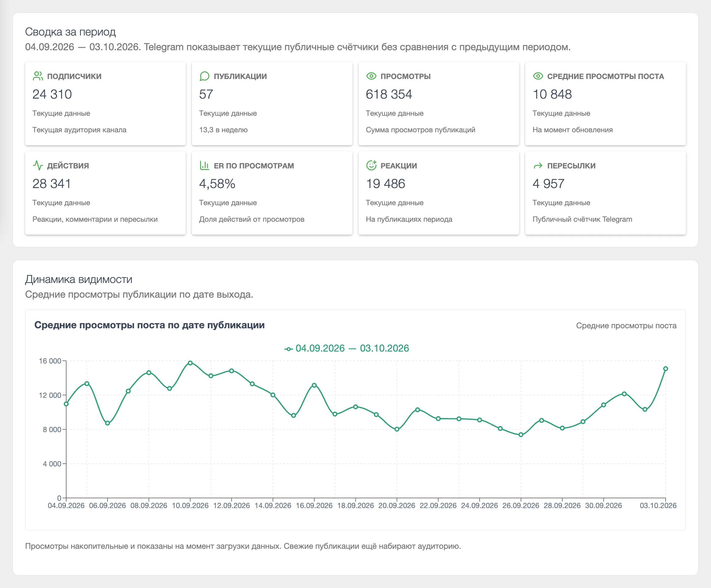Click the bar chart icon beside ER по просмотрам
Screen dimensions: 711x588
(x=204, y=165)
